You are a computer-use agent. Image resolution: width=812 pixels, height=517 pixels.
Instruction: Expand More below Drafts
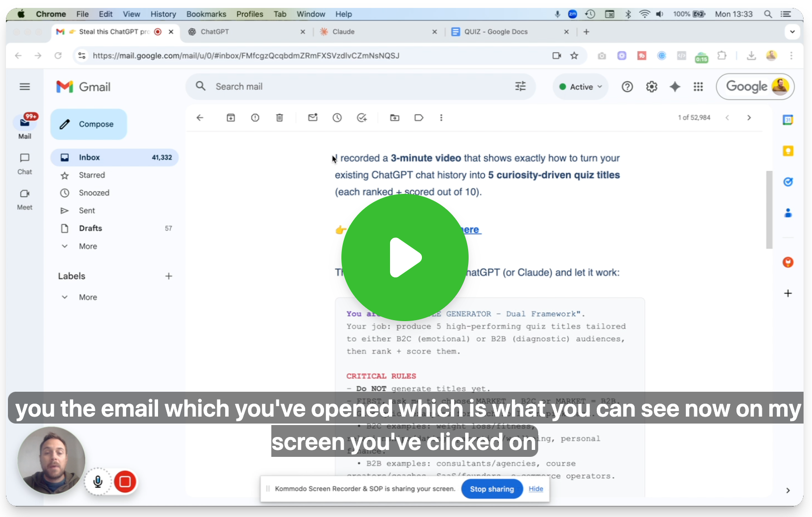[88, 247]
